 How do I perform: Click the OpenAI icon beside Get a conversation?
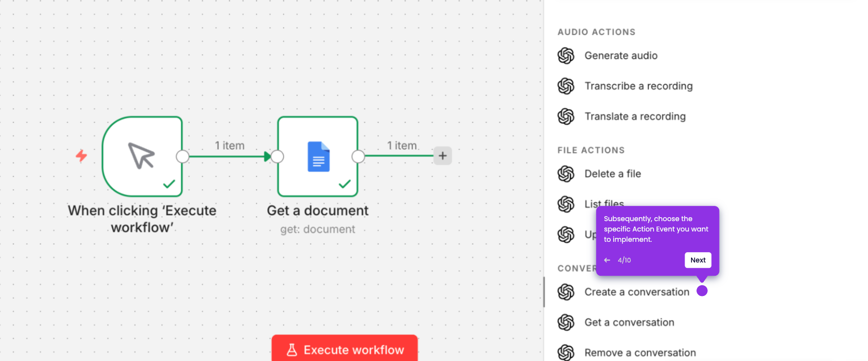tap(566, 323)
